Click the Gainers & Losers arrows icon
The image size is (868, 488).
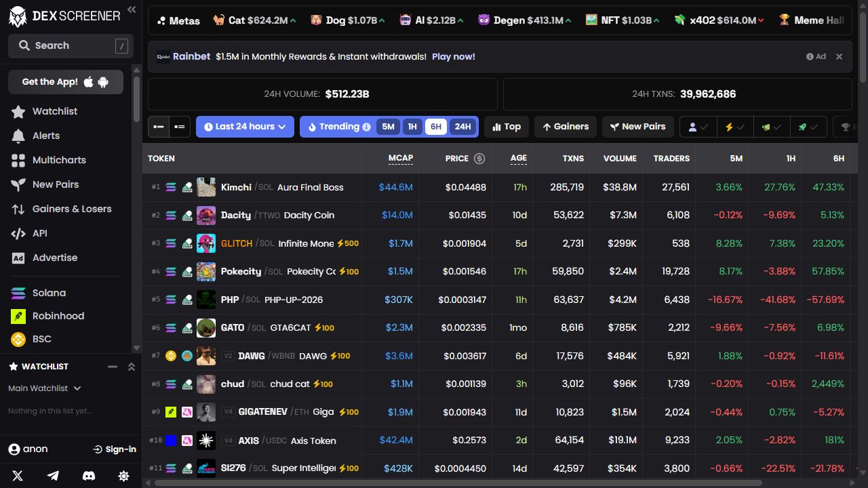point(18,209)
